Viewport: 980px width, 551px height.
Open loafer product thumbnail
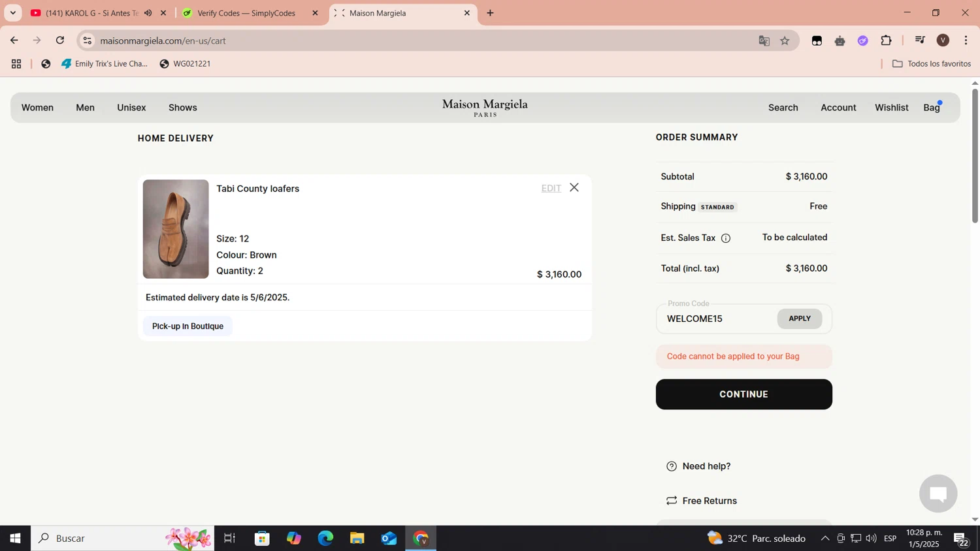176,229
